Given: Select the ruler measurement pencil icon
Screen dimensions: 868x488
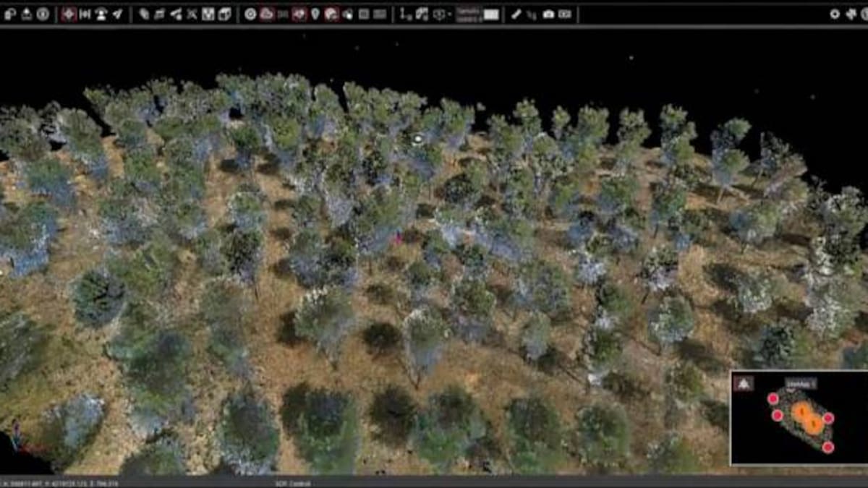Looking at the screenshot, I should click(x=516, y=14).
